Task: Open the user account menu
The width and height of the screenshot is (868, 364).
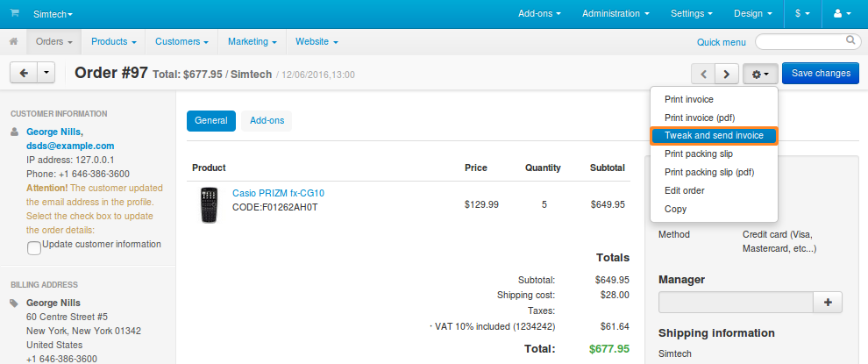Action: coord(842,14)
